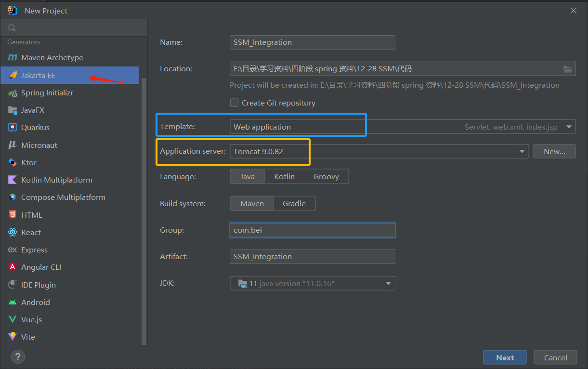Screen dimensions: 588x369
Task: Click the Group input field
Action: [x=313, y=230]
